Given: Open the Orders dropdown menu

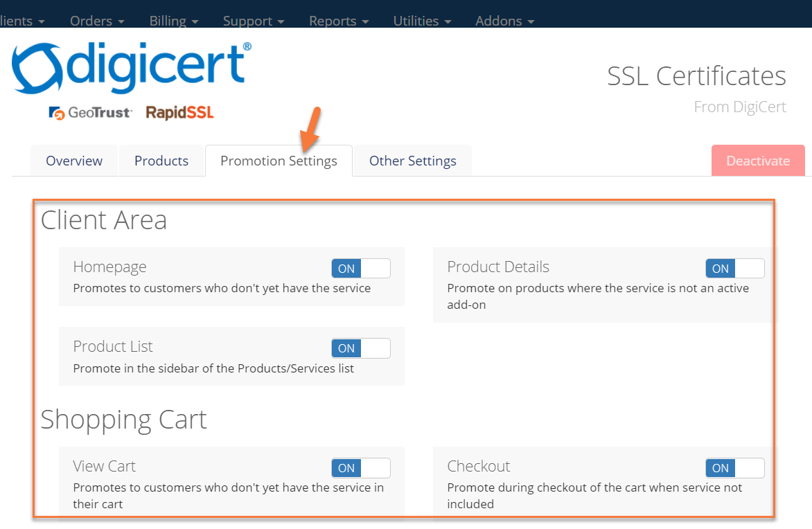Looking at the screenshot, I should coord(97,21).
